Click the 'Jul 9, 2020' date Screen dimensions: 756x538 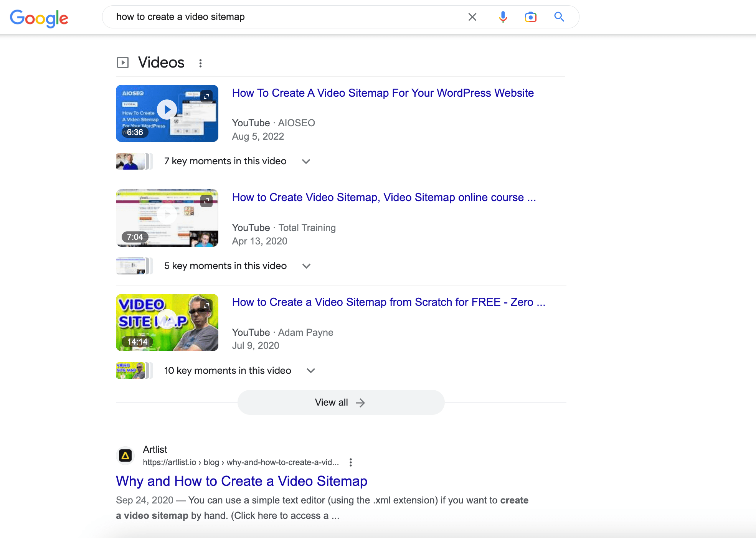[x=256, y=345]
